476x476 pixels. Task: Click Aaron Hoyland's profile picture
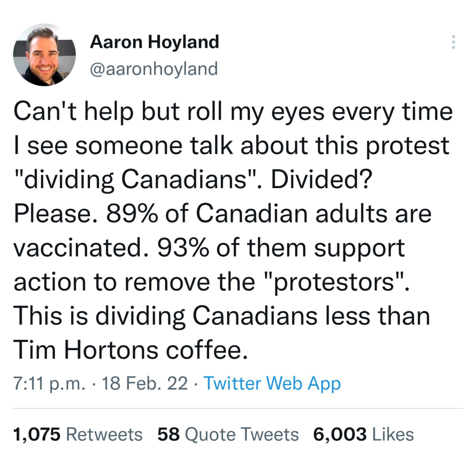click(x=44, y=55)
